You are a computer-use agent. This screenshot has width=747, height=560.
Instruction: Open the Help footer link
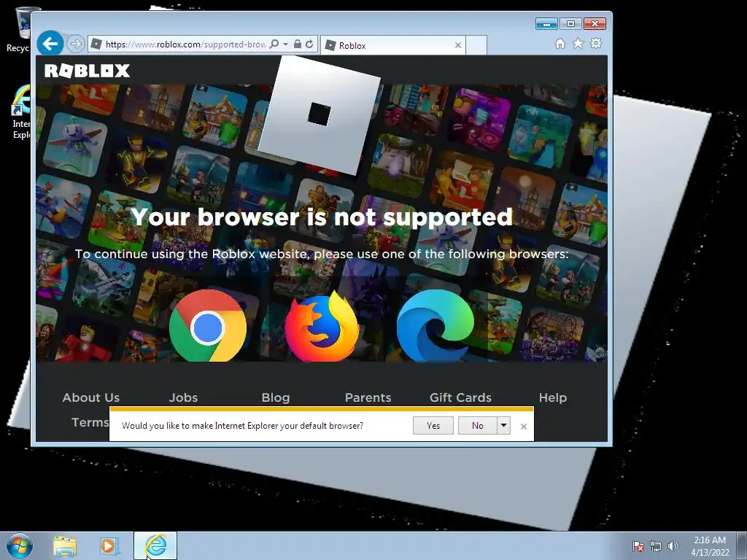[553, 397]
